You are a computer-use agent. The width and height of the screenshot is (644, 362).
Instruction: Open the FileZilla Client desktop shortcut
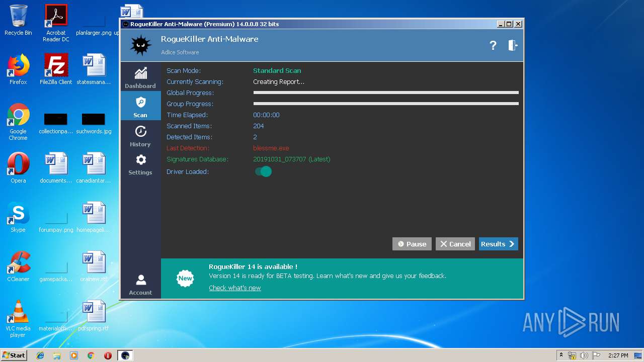[56, 69]
